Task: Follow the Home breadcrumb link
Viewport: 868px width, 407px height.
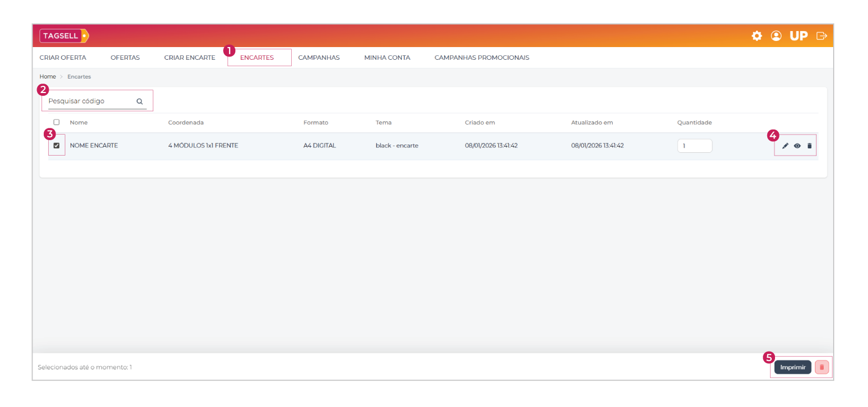Action: coord(48,76)
